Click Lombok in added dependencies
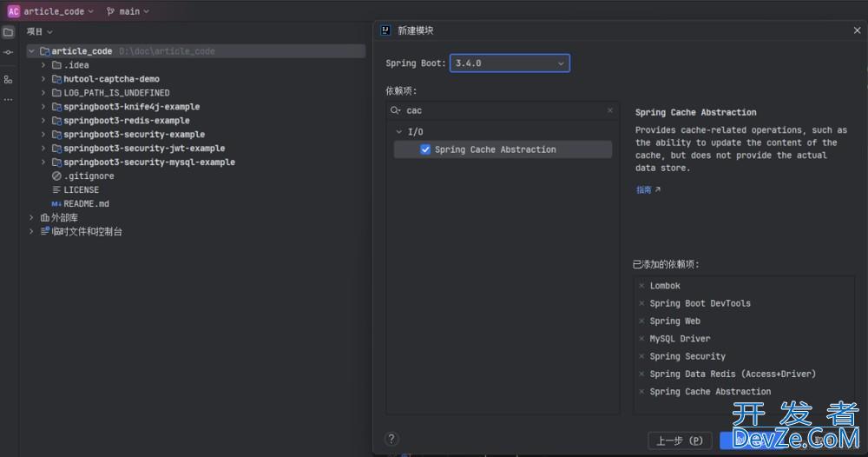Image resolution: width=868 pixels, height=457 pixels. click(x=665, y=286)
